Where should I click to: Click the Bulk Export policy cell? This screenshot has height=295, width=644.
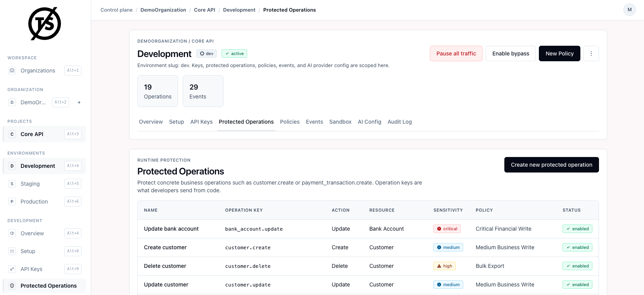coord(490,266)
